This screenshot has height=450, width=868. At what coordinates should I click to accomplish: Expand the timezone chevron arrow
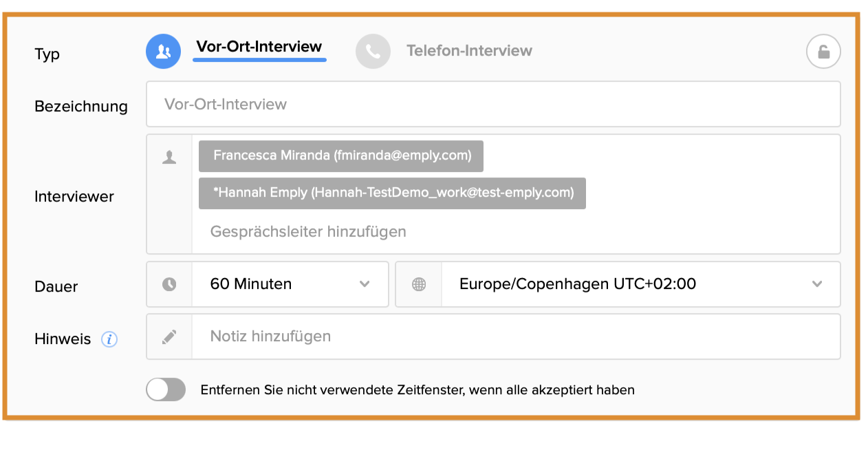click(817, 284)
